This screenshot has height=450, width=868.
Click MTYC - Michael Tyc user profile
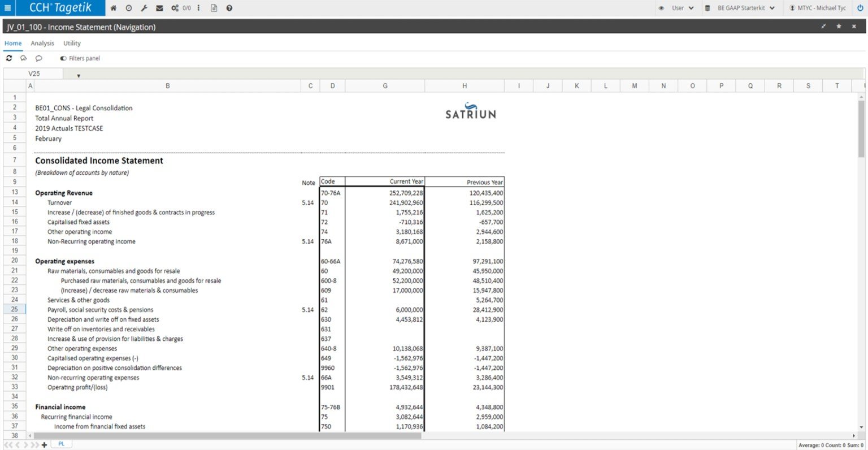coord(821,8)
